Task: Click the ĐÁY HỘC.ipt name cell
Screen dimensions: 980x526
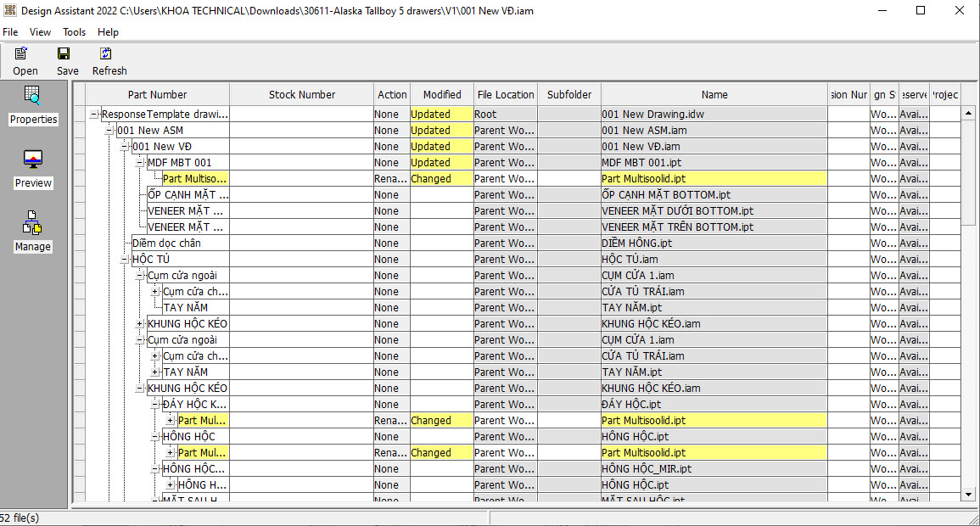Action: coord(714,404)
